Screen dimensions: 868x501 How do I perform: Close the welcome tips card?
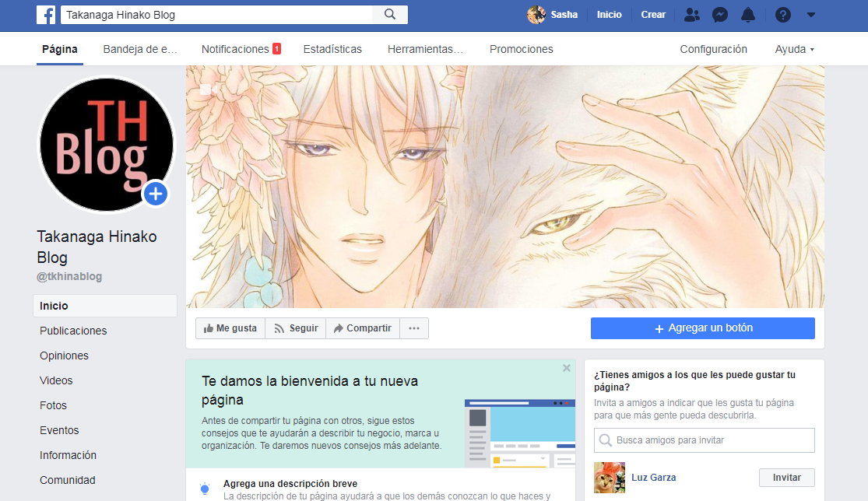tap(566, 368)
